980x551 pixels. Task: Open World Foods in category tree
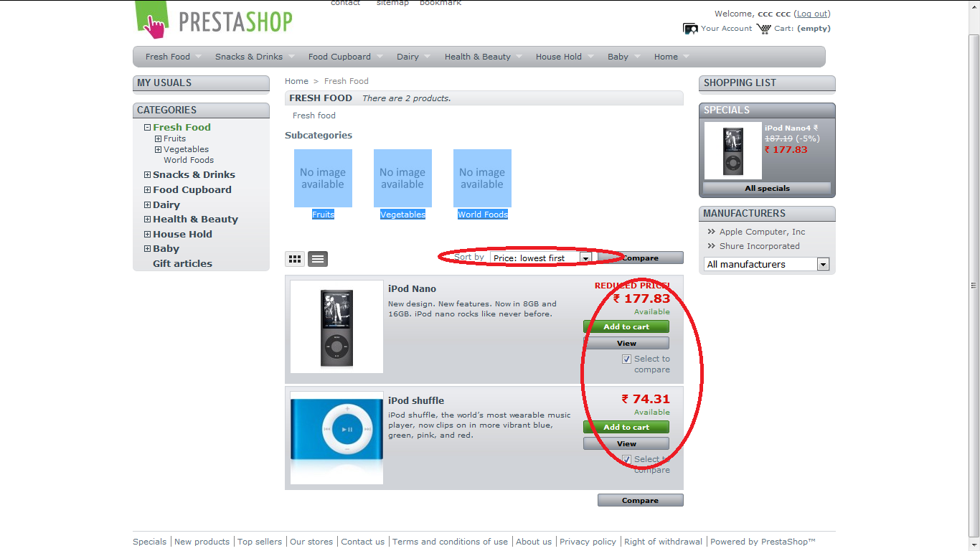pyautogui.click(x=189, y=161)
